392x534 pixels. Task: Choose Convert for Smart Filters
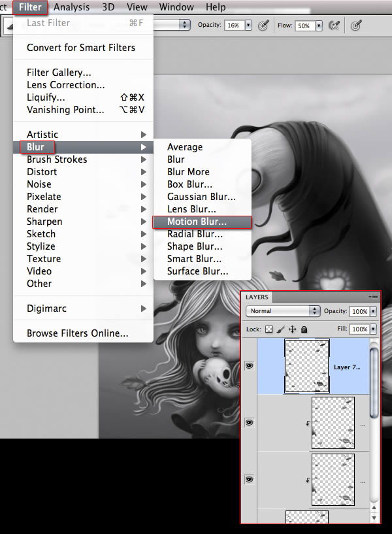pyautogui.click(x=83, y=48)
